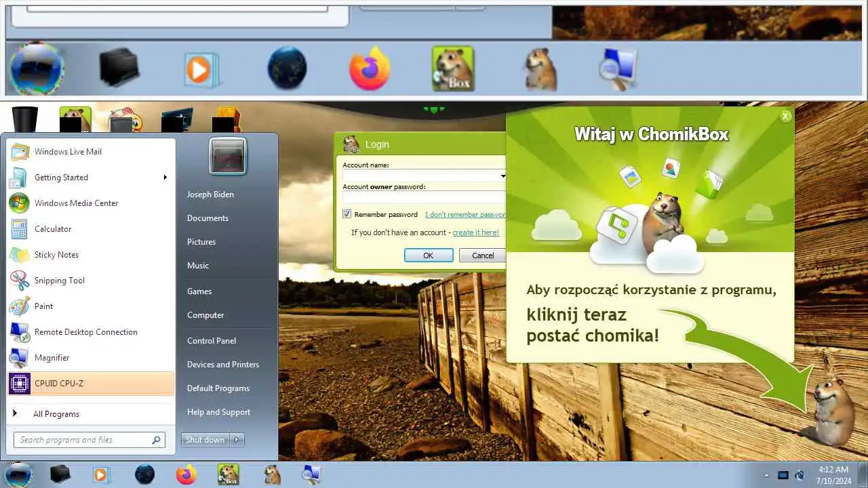Open Control Panel from Start menu
The image size is (868, 488).
pos(212,341)
